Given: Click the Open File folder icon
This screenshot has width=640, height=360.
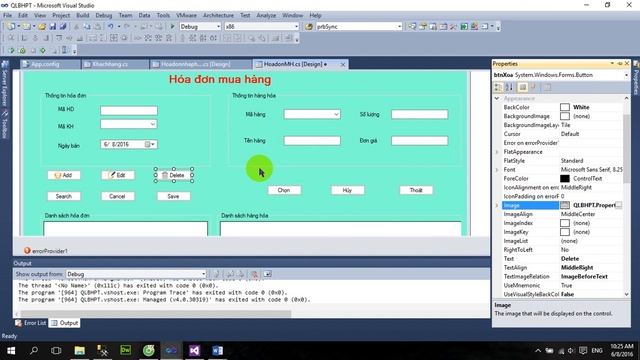Looking at the screenshot, I should point(42,27).
